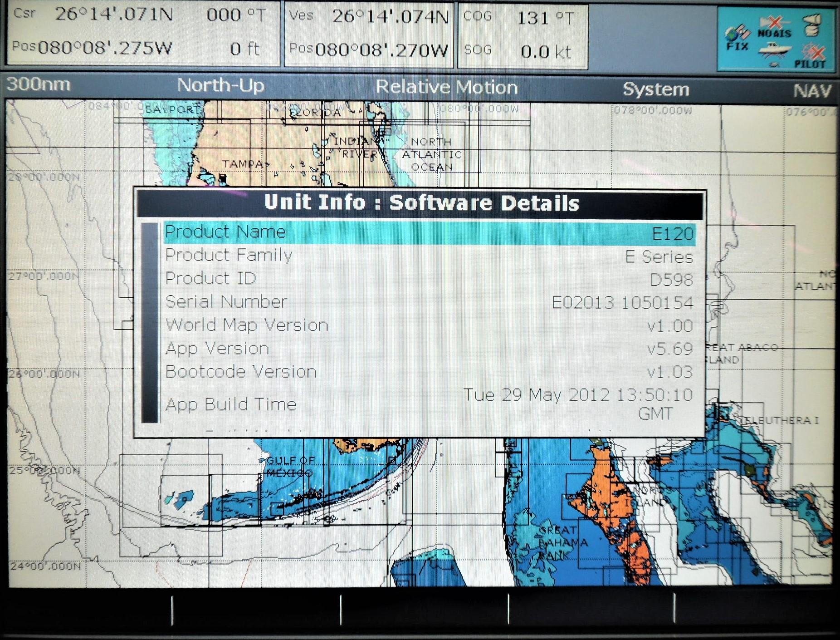Click the cursor longitude 080°08'.275W readout
The width and height of the screenshot is (840, 640).
(x=105, y=48)
